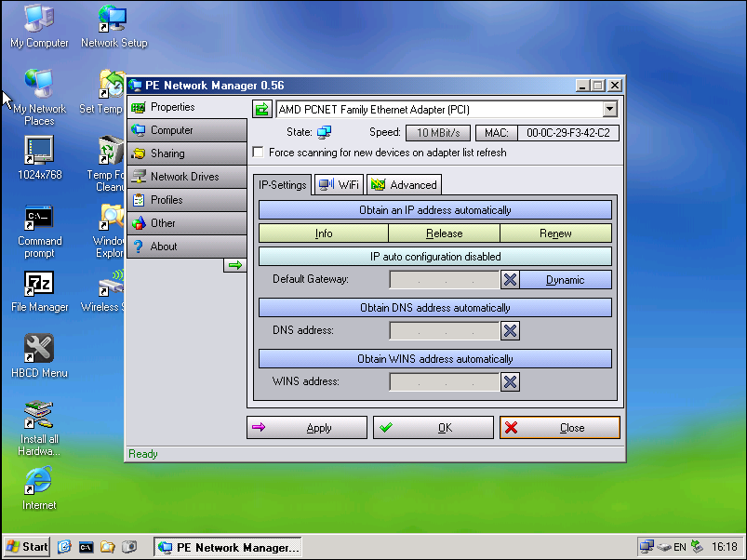Toggle Obtain WINS address automatically

pyautogui.click(x=435, y=358)
